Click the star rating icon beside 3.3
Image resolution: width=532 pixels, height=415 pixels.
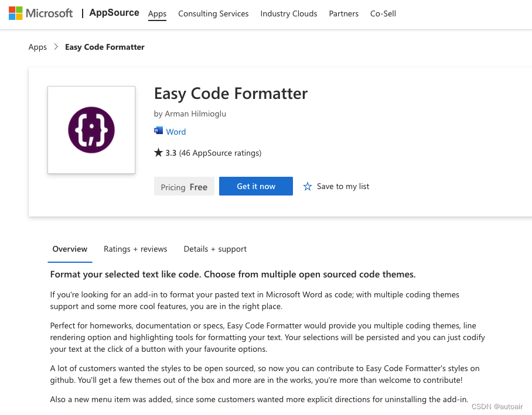pyautogui.click(x=158, y=152)
